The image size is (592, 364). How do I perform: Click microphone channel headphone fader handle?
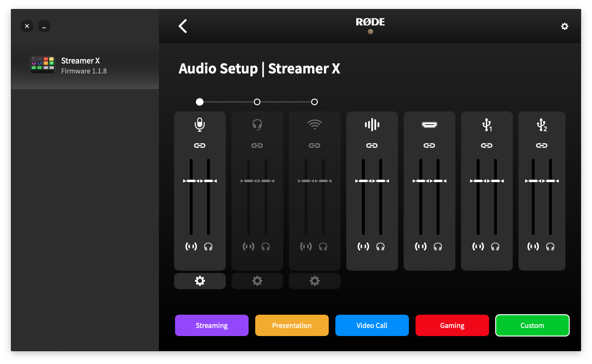pyautogui.click(x=208, y=181)
